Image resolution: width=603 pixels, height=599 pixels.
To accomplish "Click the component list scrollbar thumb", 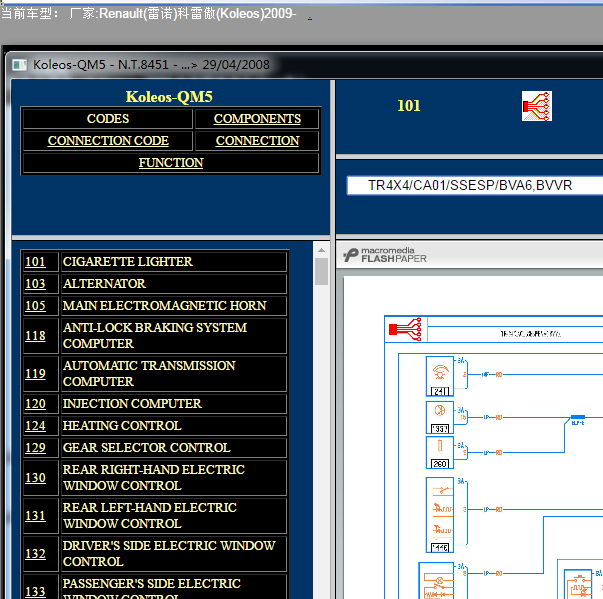I will 321,271.
